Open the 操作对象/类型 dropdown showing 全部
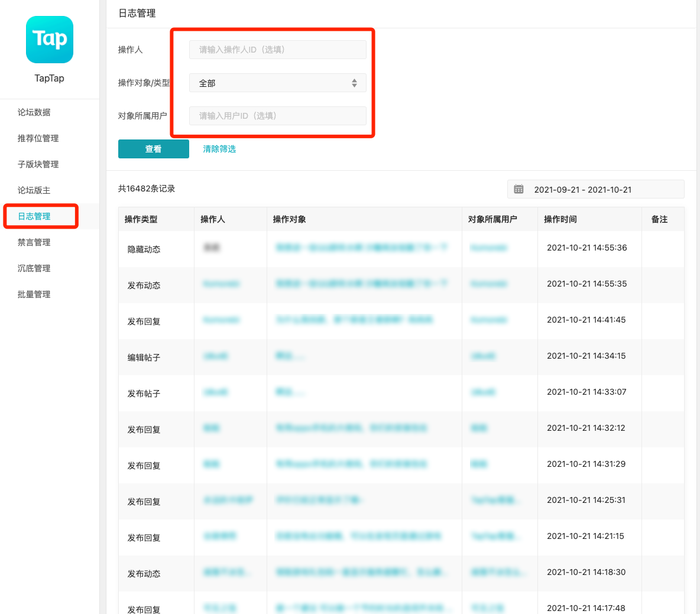 [277, 83]
